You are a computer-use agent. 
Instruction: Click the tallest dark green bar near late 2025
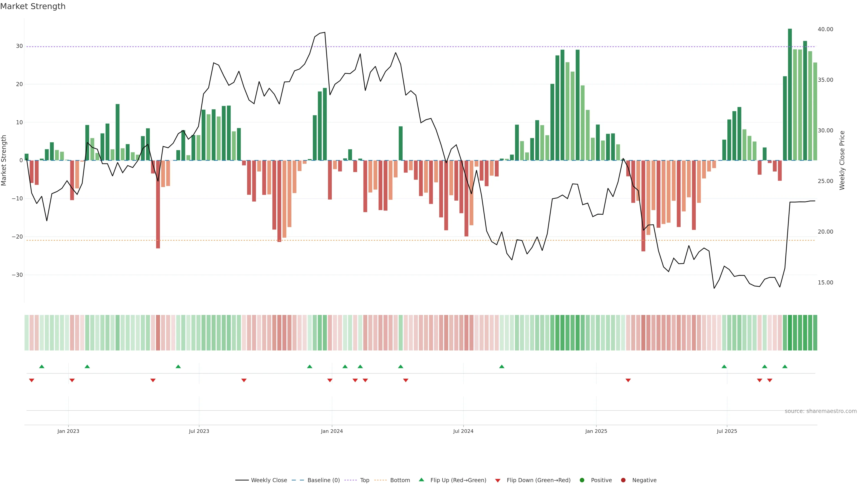[x=790, y=94]
